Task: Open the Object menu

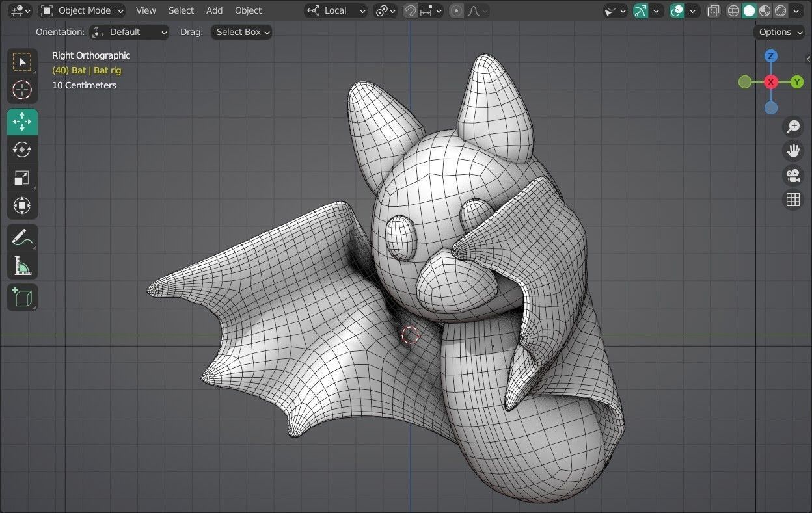Action: [x=248, y=10]
